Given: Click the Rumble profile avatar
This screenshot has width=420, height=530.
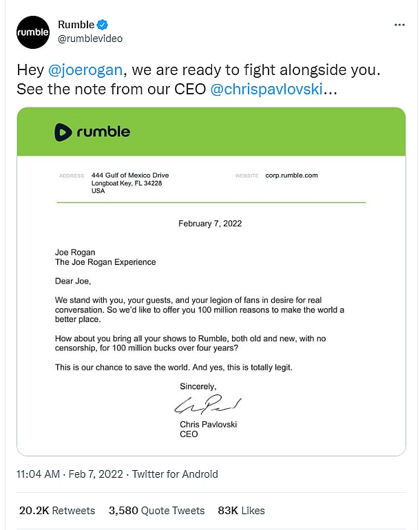Looking at the screenshot, I should coord(33,32).
